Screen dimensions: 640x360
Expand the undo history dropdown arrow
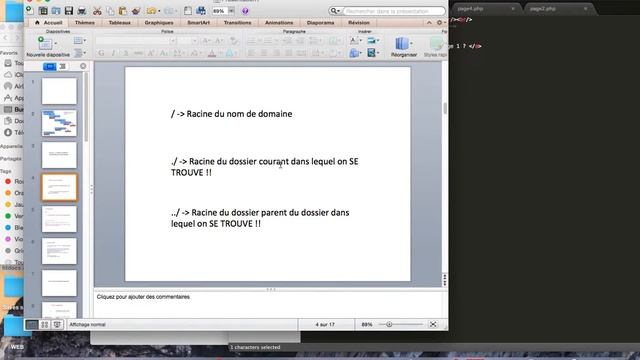click(159, 11)
